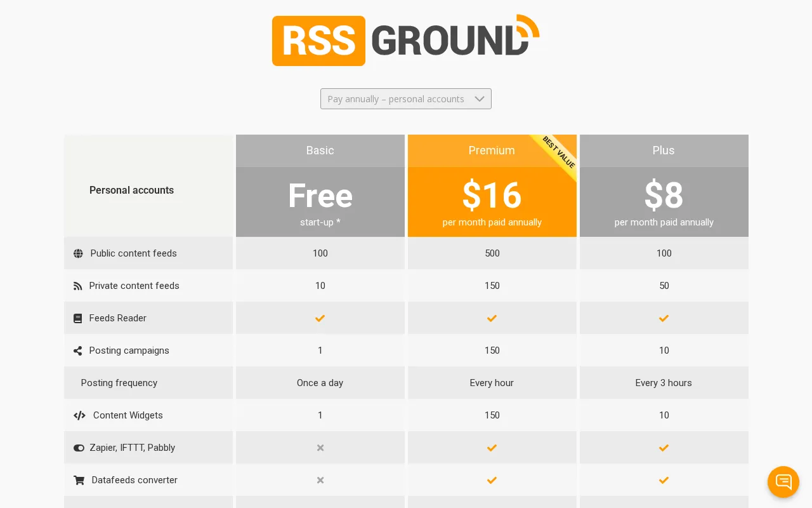Click Plus's 100 public content feeds value
The image size is (812, 508).
pyautogui.click(x=664, y=253)
